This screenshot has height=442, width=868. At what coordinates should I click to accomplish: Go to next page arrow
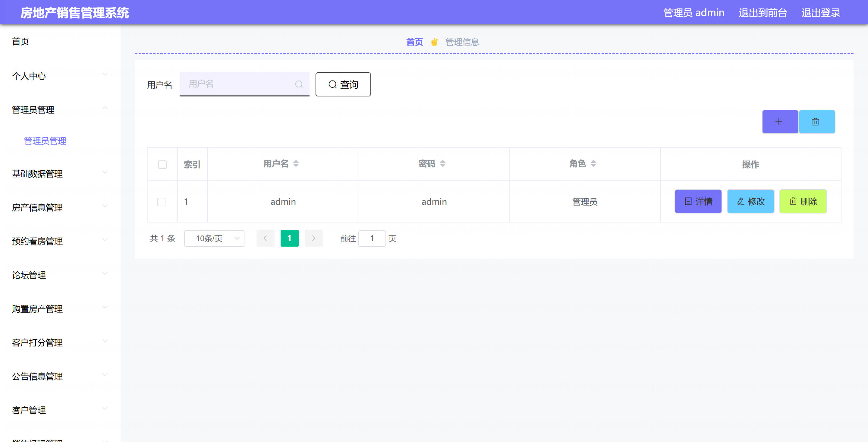point(313,238)
